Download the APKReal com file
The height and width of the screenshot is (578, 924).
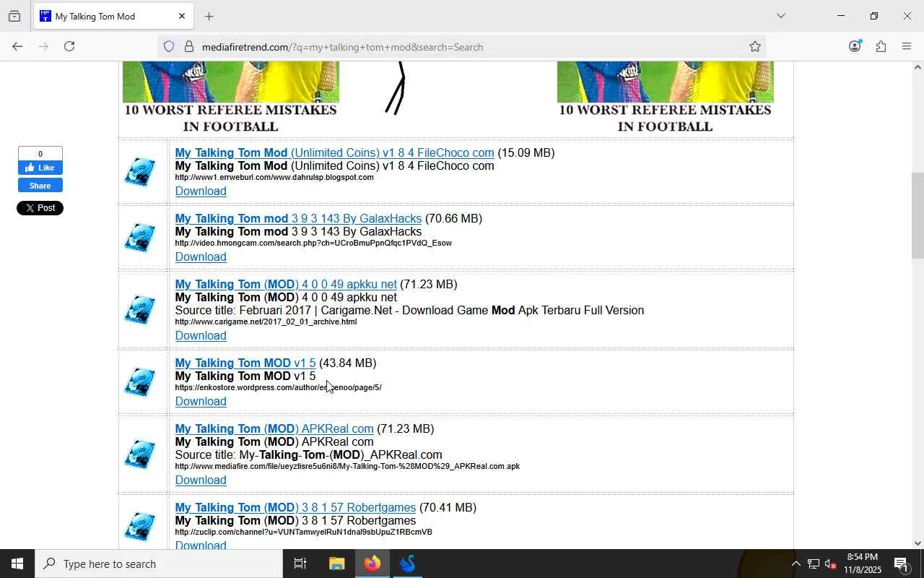click(x=201, y=480)
